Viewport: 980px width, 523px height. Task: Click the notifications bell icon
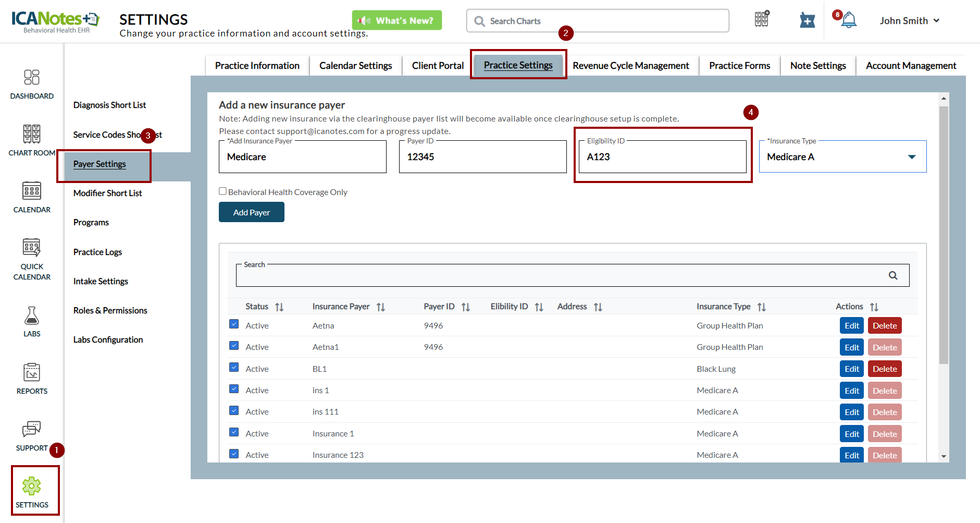click(x=849, y=21)
